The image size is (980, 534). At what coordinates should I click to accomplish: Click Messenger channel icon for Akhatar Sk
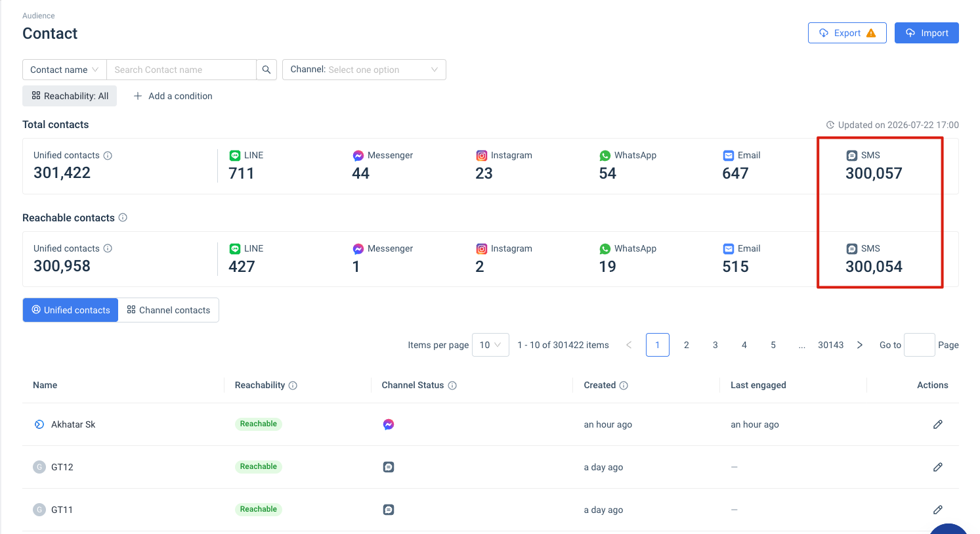[x=389, y=424]
